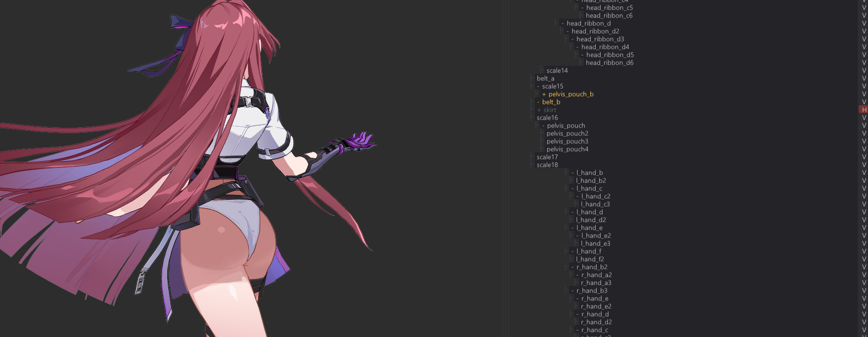868x337 pixels.
Task: Select the head_ribbon_d2 bone
Action: point(595,31)
